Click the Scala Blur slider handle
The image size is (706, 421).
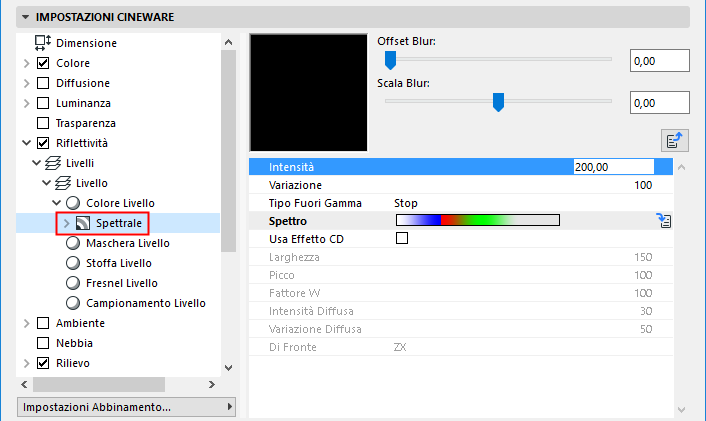[498, 102]
